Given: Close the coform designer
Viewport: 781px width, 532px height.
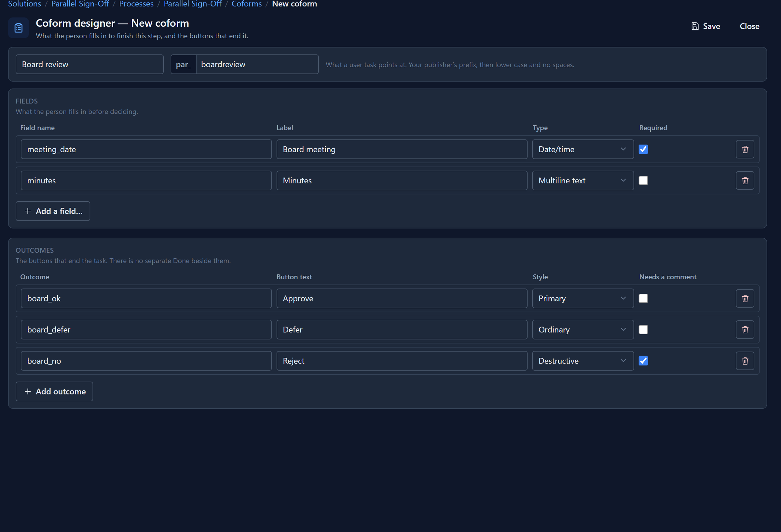Looking at the screenshot, I should [749, 26].
